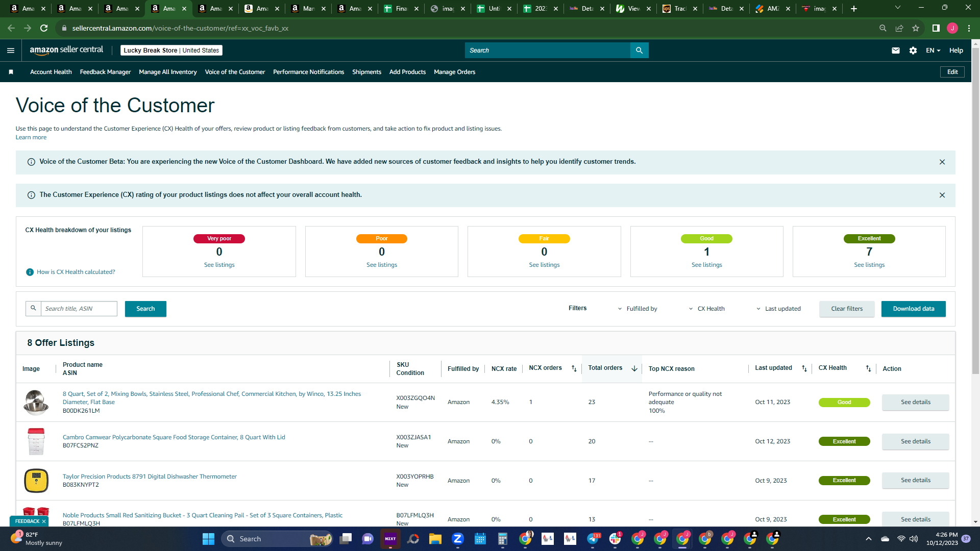Click the bookmark icon in favorites bar
This screenshot has height=551, width=980.
pyautogui.click(x=11, y=72)
